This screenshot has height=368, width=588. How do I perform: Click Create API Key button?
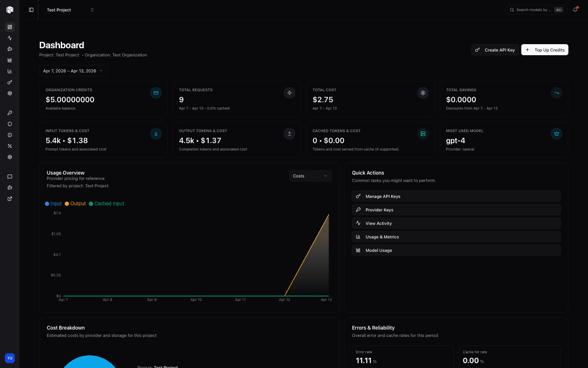point(495,50)
